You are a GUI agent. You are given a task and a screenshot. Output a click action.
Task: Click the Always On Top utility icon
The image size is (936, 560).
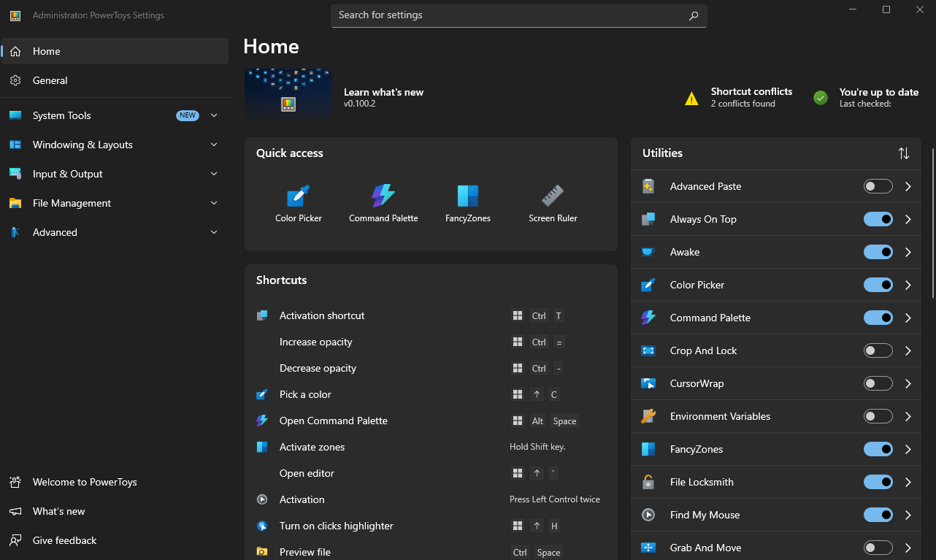coord(648,219)
